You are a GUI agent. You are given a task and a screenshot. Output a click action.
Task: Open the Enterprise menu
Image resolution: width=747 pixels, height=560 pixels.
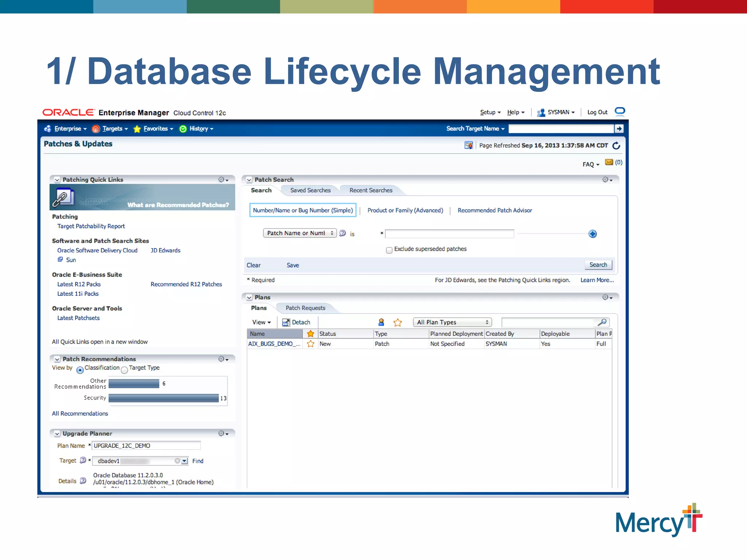[65, 129]
